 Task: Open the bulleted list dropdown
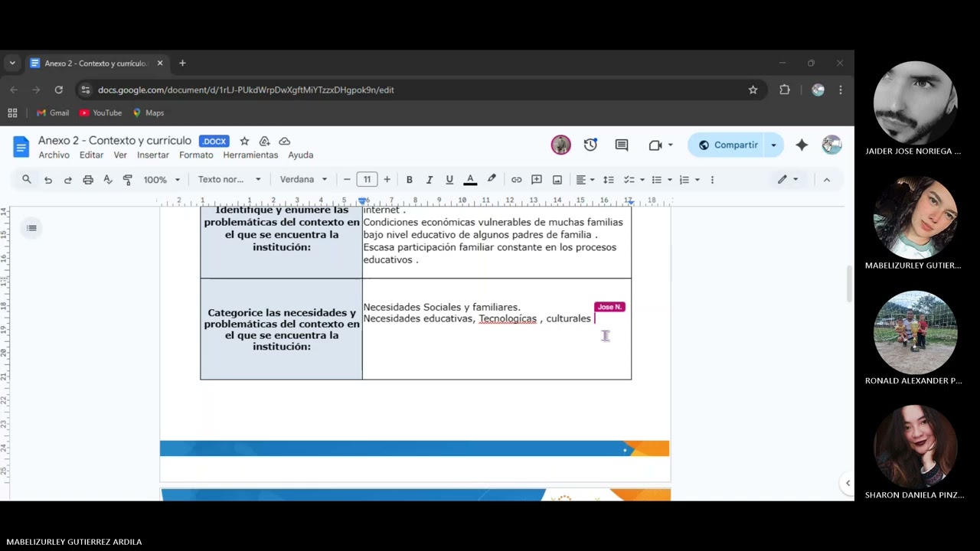(x=661, y=180)
